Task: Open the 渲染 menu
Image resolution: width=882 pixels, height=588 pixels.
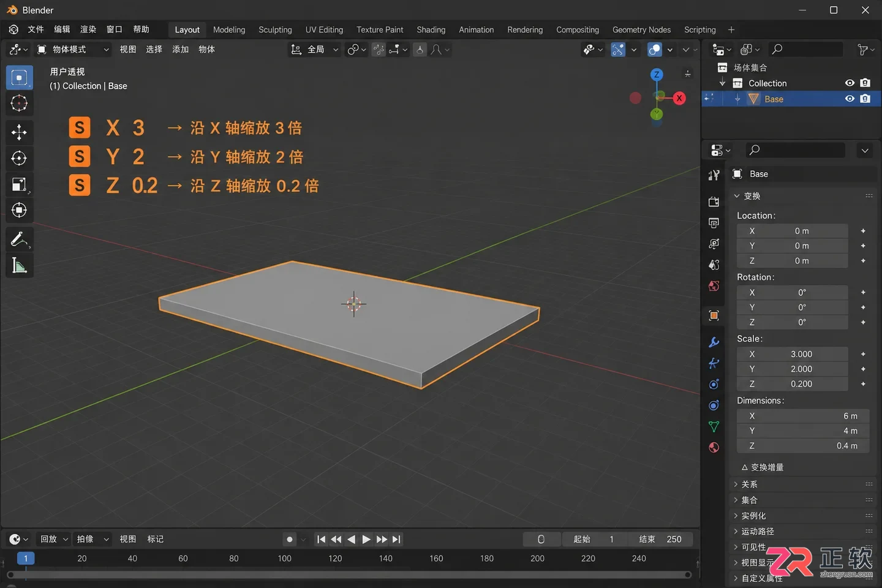Action: tap(88, 29)
